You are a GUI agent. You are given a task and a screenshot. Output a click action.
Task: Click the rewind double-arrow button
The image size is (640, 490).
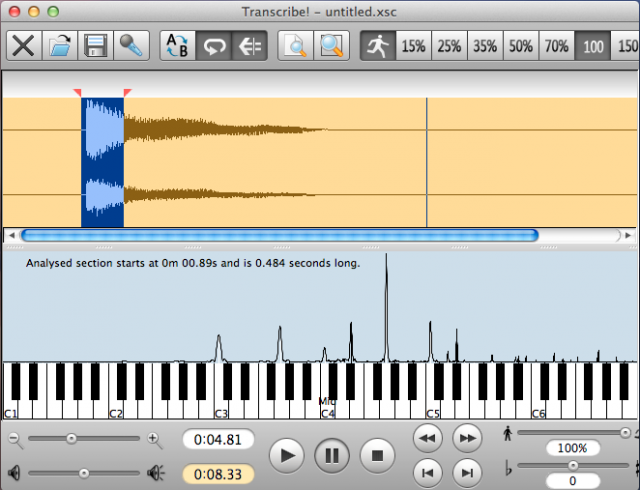pyautogui.click(x=428, y=438)
